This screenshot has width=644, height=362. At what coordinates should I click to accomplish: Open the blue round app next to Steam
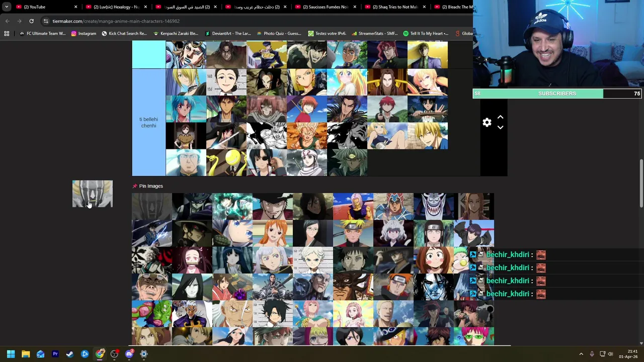pyautogui.click(x=85, y=354)
